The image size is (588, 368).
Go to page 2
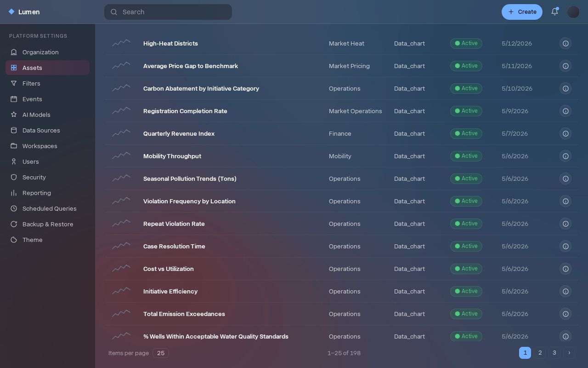(x=540, y=353)
